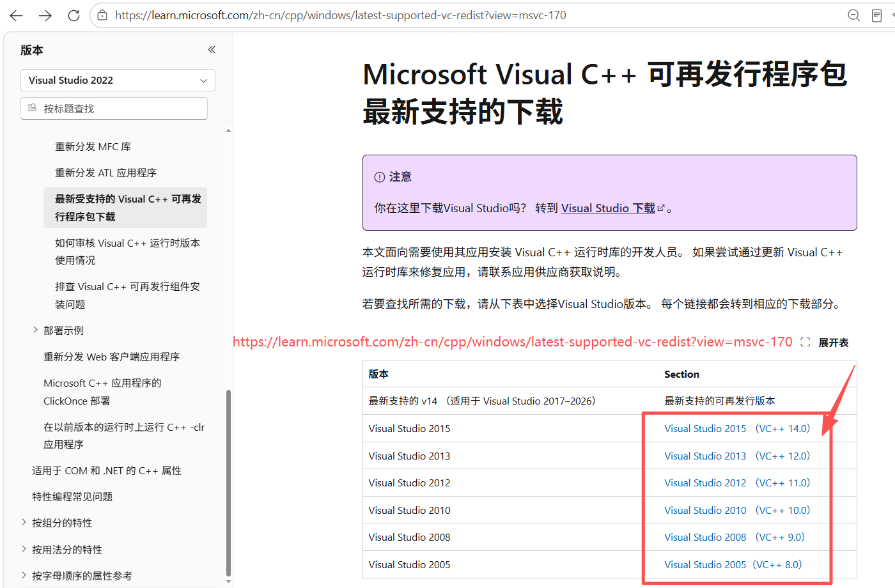This screenshot has width=895, height=588.
Task: Open 适用于 COM 和 .NET 的 C++ 属性
Action: click(x=107, y=470)
